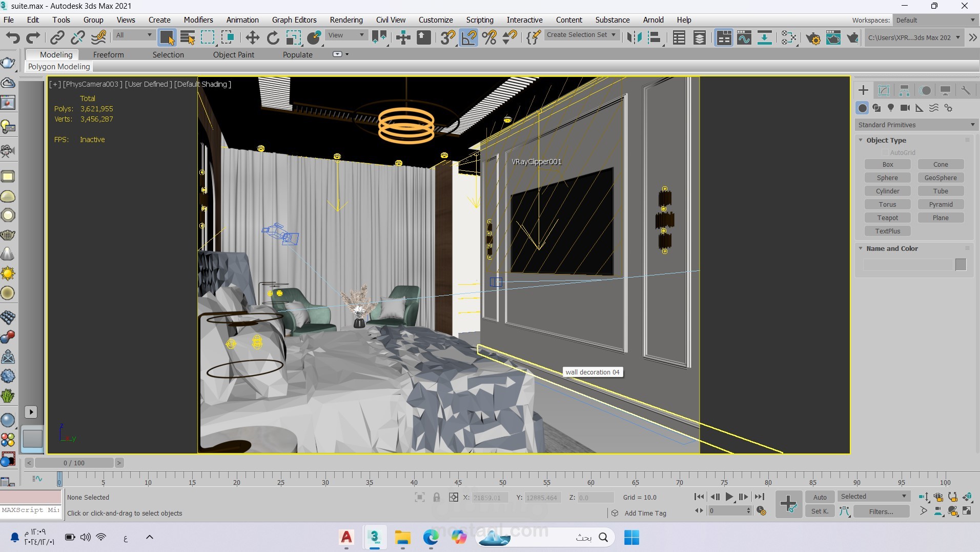
Task: Click the Undo arrow icon
Action: tap(13, 37)
